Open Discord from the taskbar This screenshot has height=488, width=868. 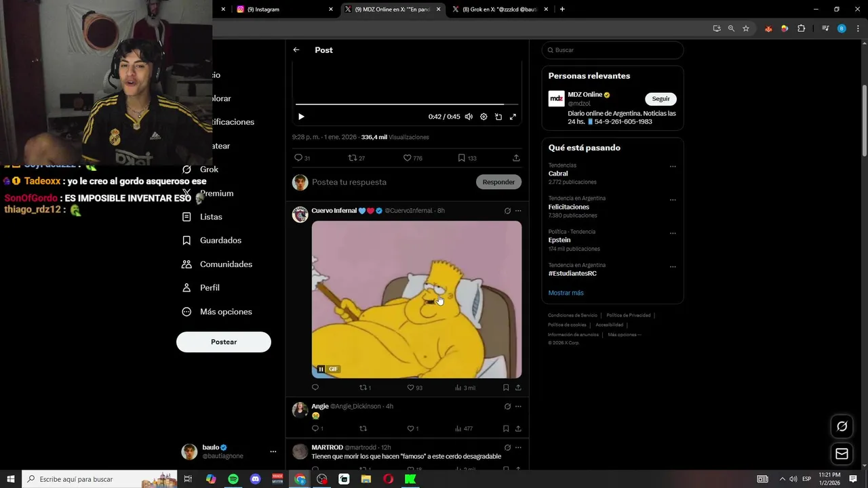[x=256, y=479]
